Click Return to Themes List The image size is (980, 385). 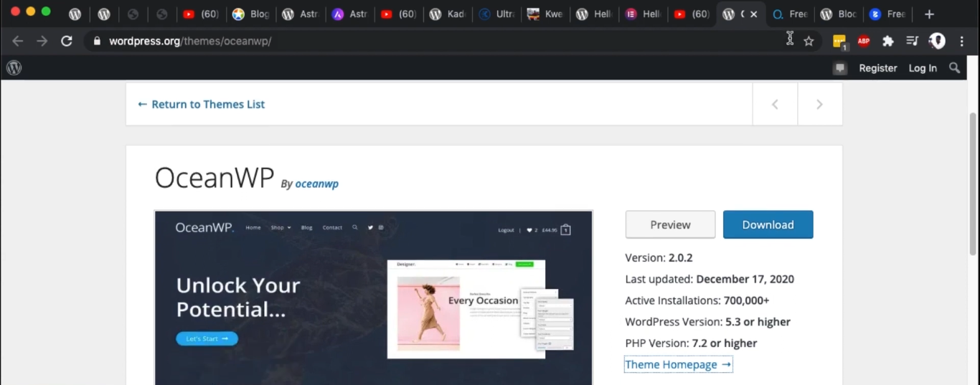coord(202,105)
